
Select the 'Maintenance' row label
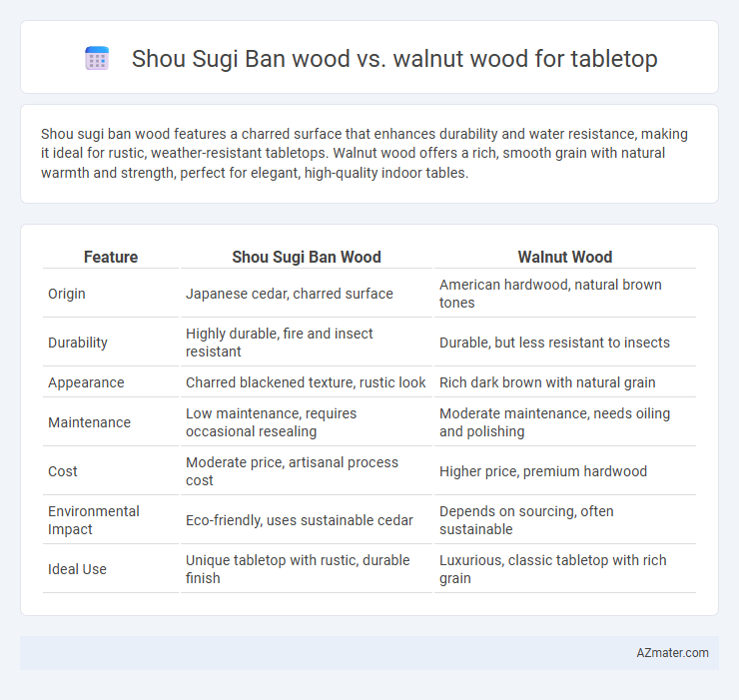pyautogui.click(x=89, y=422)
